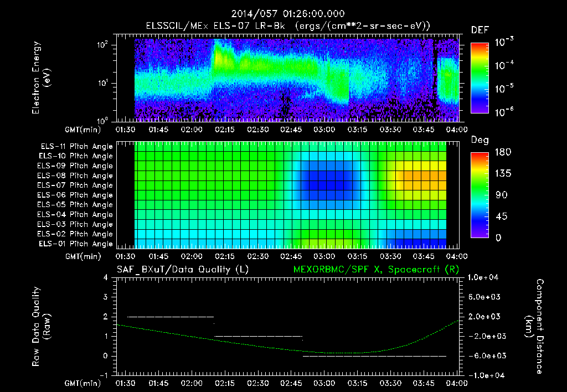Click the 02:15 time tick under spectrogram
The height and width of the screenshot is (392, 567).
[x=225, y=130]
